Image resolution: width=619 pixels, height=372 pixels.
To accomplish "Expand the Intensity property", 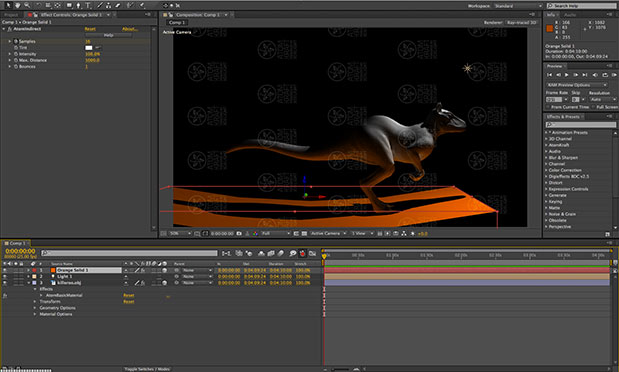I will [x=10, y=54].
